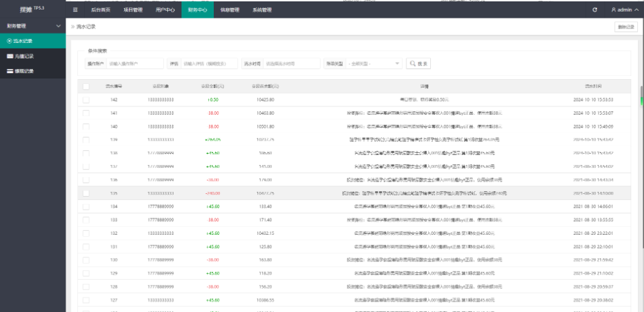This screenshot has width=644, height=312.
Task: Click balance value 163.80
Action: pos(266,260)
